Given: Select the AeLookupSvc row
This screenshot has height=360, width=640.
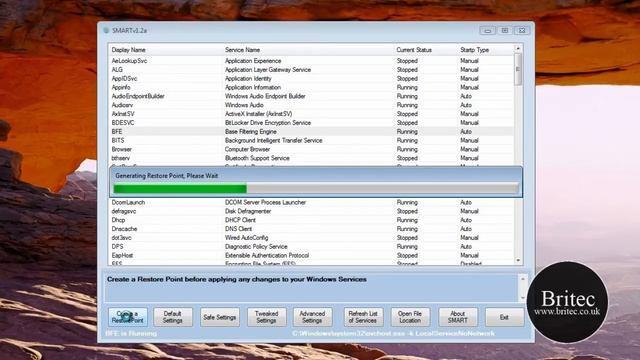Looking at the screenshot, I should (311, 61).
